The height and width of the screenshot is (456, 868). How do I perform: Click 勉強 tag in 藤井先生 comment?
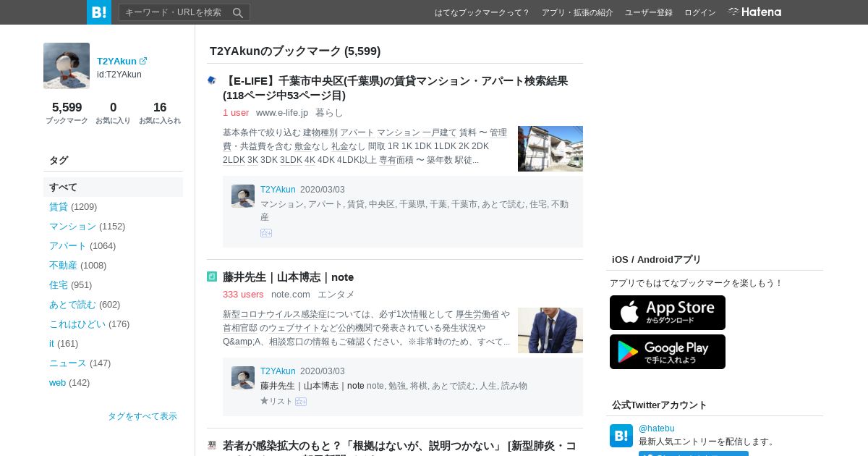point(396,386)
